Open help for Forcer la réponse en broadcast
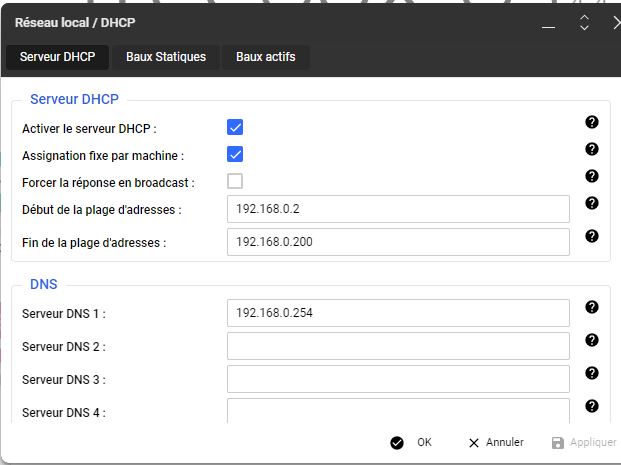The image size is (621, 465). 592,176
